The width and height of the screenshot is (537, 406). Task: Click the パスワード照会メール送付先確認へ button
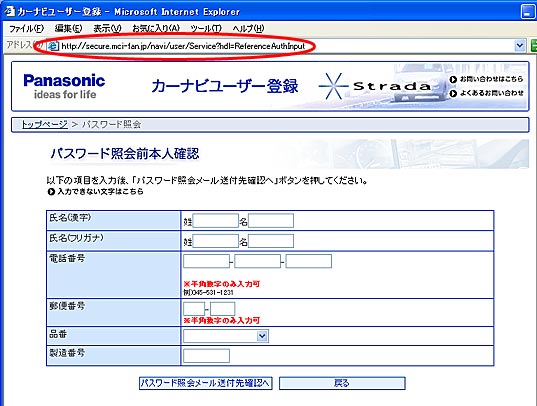[x=205, y=383]
